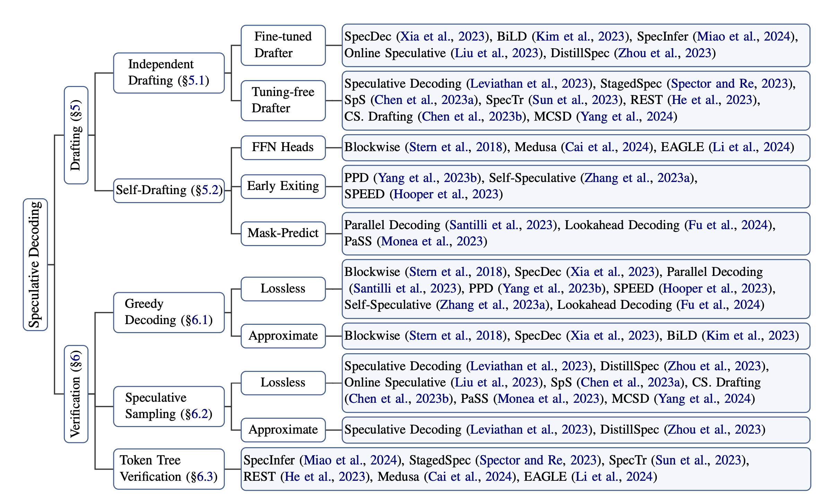
Task: Select the Tuning-free Drafter box
Action: tap(283, 101)
